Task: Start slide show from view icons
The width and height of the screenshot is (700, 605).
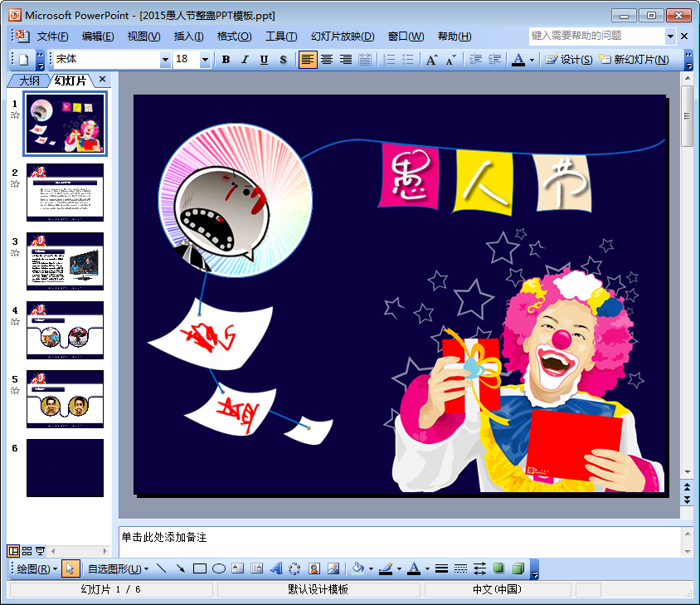Action: (40, 551)
